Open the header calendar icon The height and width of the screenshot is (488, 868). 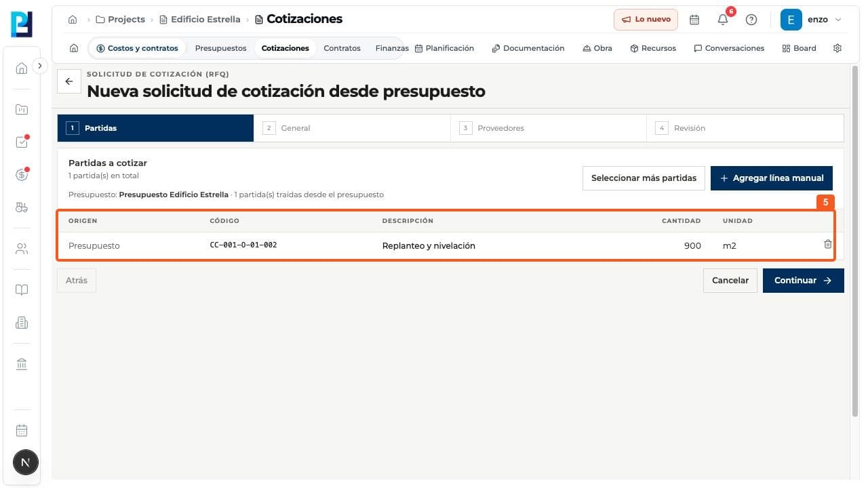tap(694, 20)
